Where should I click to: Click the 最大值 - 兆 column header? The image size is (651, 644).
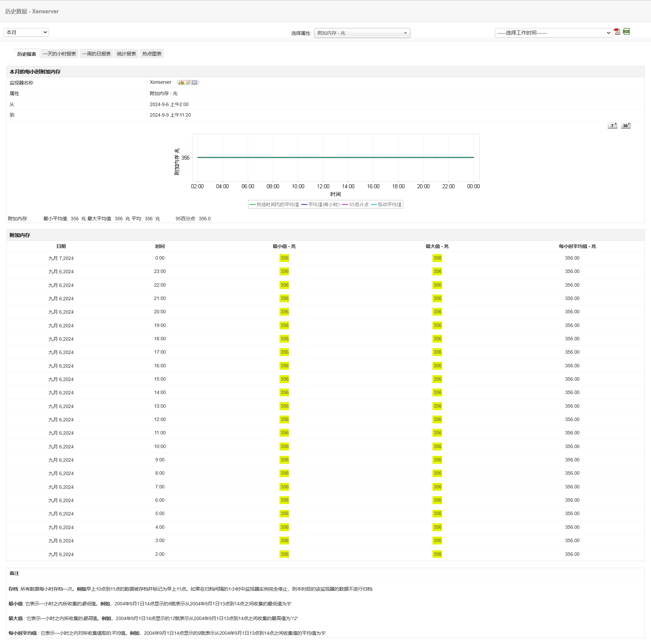tap(437, 246)
